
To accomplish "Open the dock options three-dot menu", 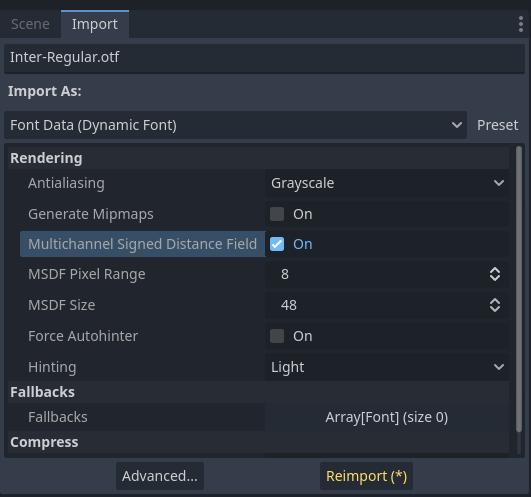I will (521, 24).
